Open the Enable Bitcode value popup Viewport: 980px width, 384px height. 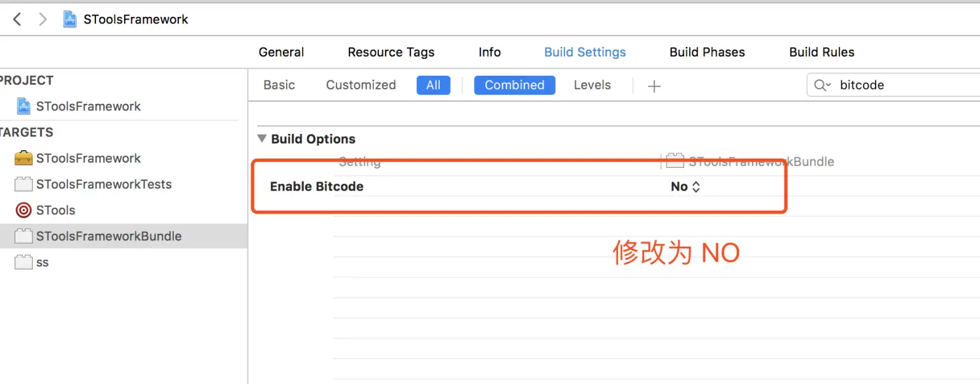coord(685,187)
